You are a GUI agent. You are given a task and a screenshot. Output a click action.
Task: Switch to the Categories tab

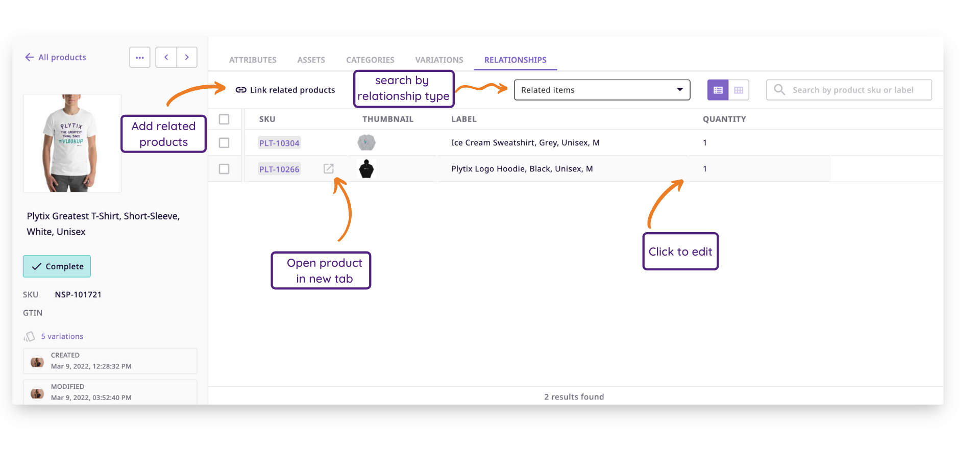[x=370, y=60]
